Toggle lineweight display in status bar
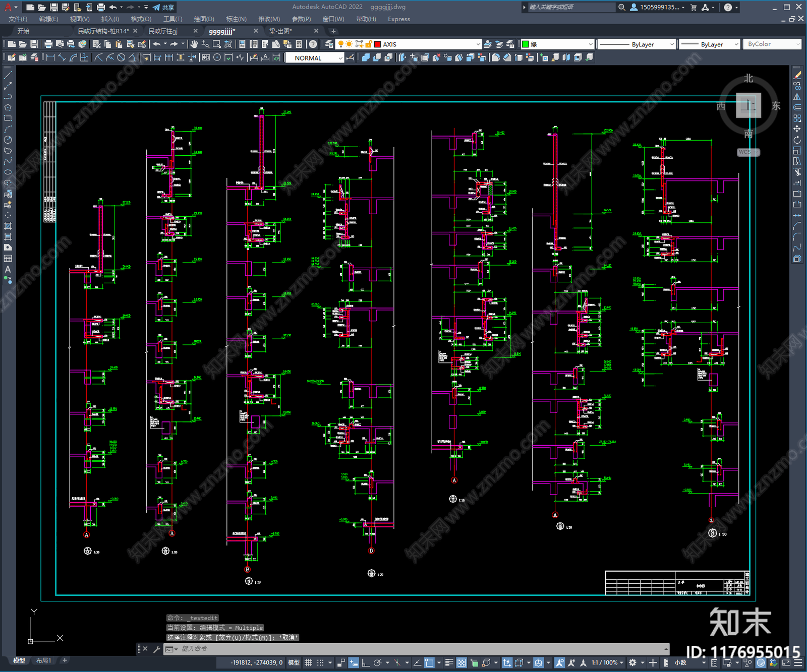Image resolution: width=807 pixels, height=672 pixels. [x=449, y=662]
